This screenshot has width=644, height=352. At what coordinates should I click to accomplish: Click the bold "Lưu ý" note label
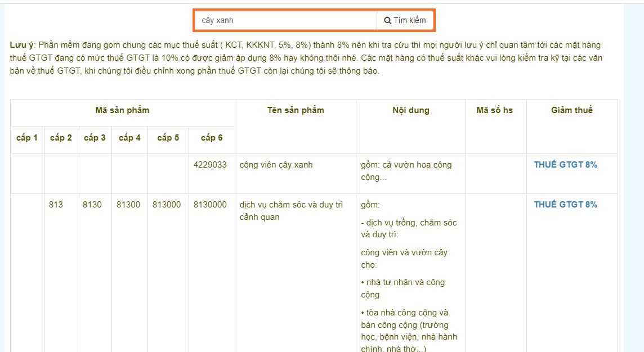point(22,45)
